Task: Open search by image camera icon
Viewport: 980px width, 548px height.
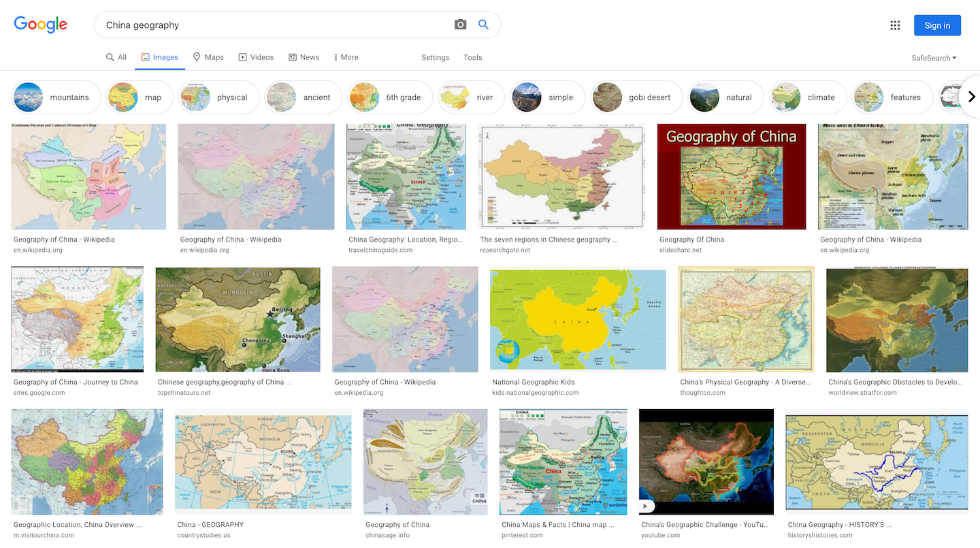Action: click(x=461, y=25)
